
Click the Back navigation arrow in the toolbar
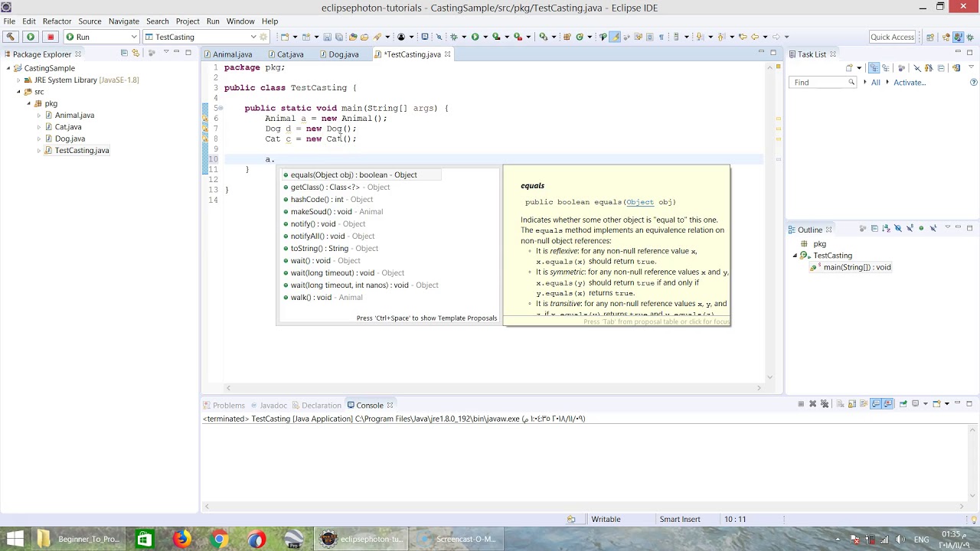point(754,37)
